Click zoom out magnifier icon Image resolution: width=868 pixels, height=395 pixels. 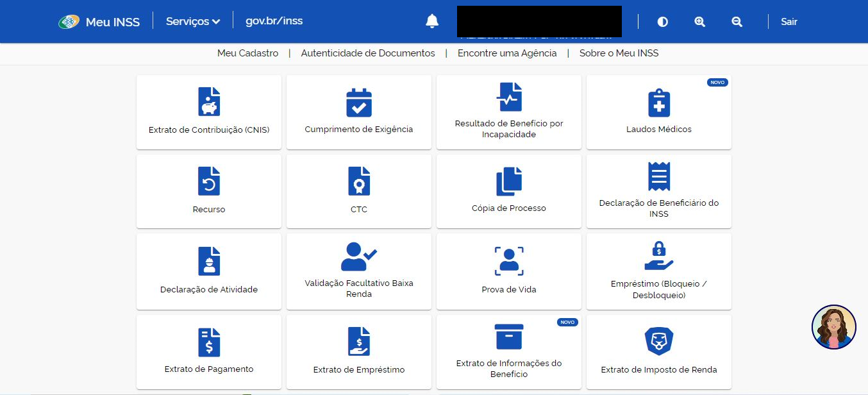[x=737, y=22]
